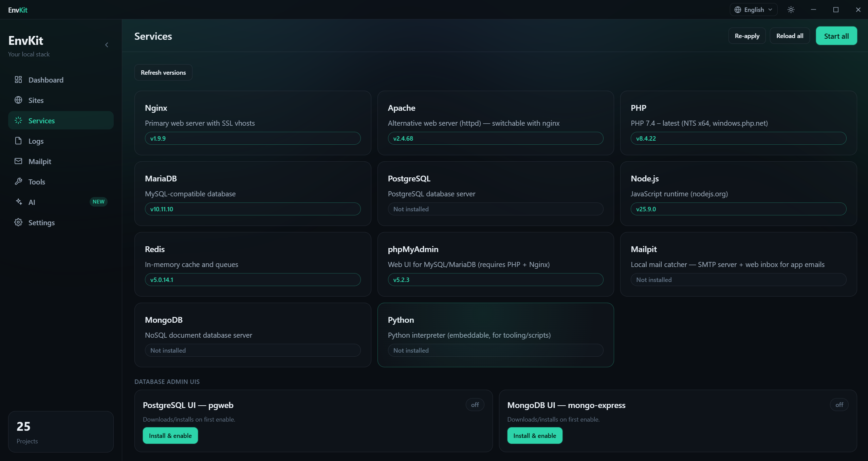Screen dimensions: 868x461
Task: Start all services
Action: [x=836, y=36]
